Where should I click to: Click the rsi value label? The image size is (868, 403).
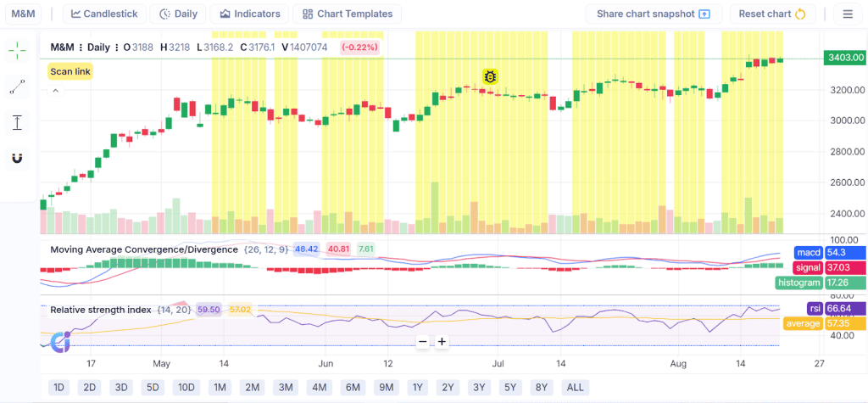845,309
